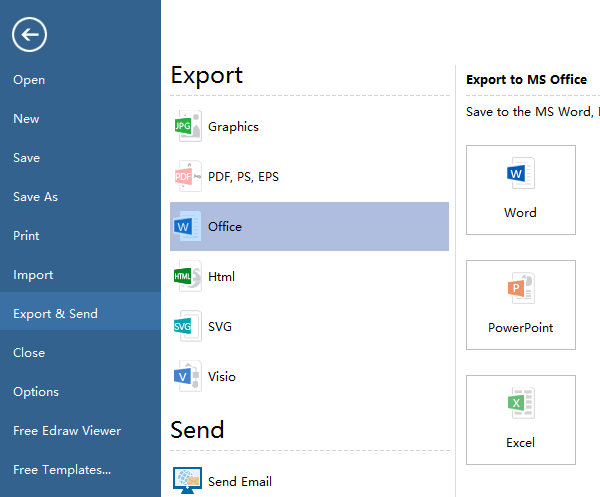600x497 pixels.
Task: Select the Office export category
Action: pos(225,226)
